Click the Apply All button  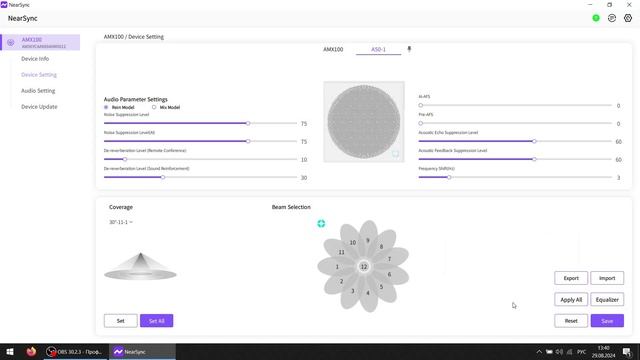571,300
